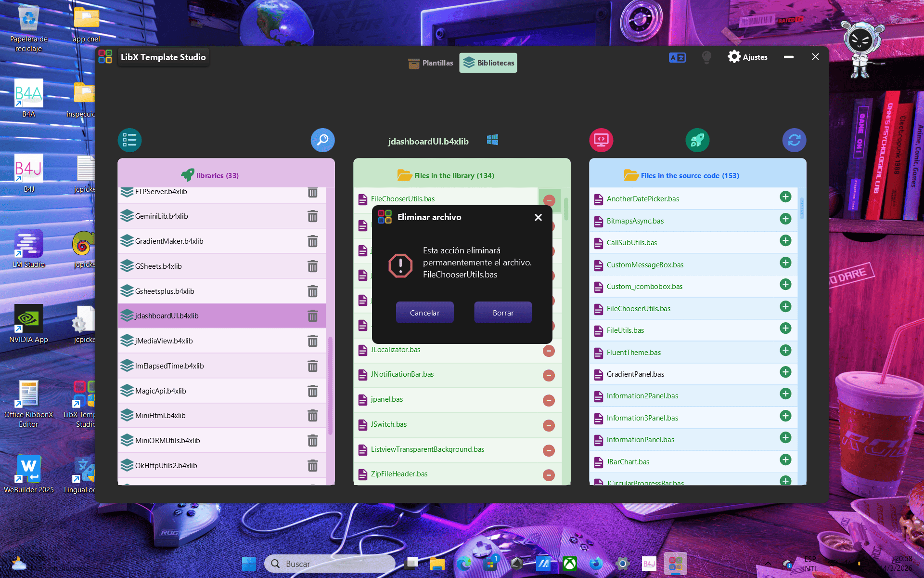Click the pink screen preview icon
This screenshot has width=924, height=578.
click(x=601, y=140)
